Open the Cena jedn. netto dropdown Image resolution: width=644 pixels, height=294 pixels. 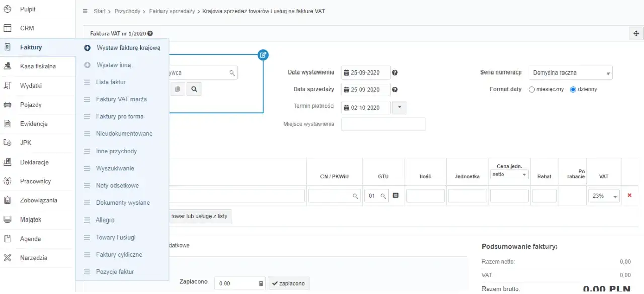click(509, 174)
